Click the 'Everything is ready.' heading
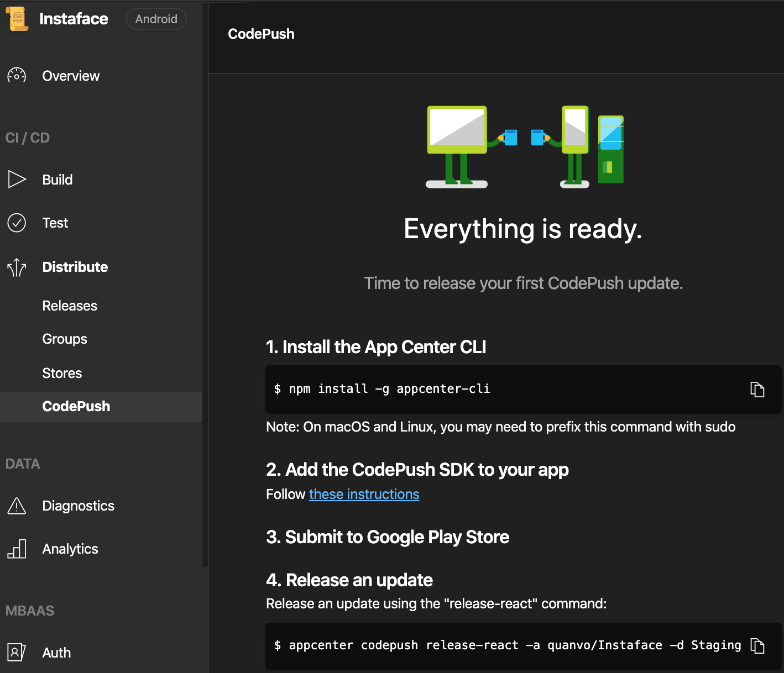 523,229
